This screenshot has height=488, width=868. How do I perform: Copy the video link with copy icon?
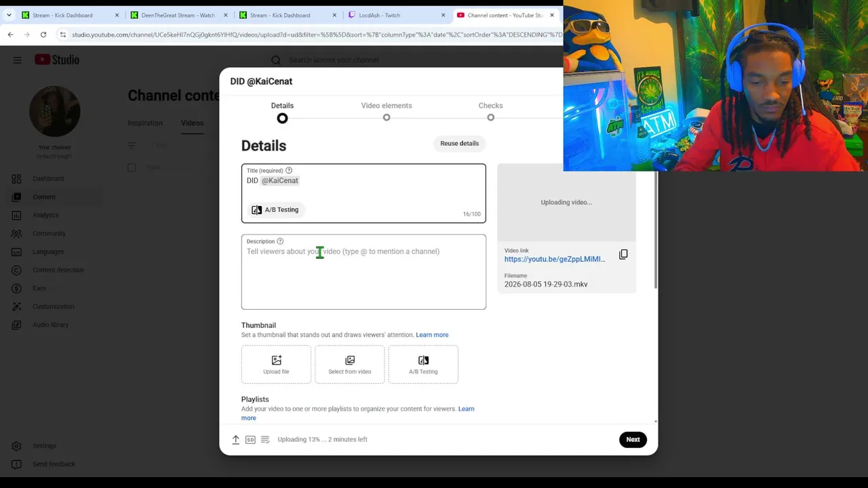click(x=623, y=254)
